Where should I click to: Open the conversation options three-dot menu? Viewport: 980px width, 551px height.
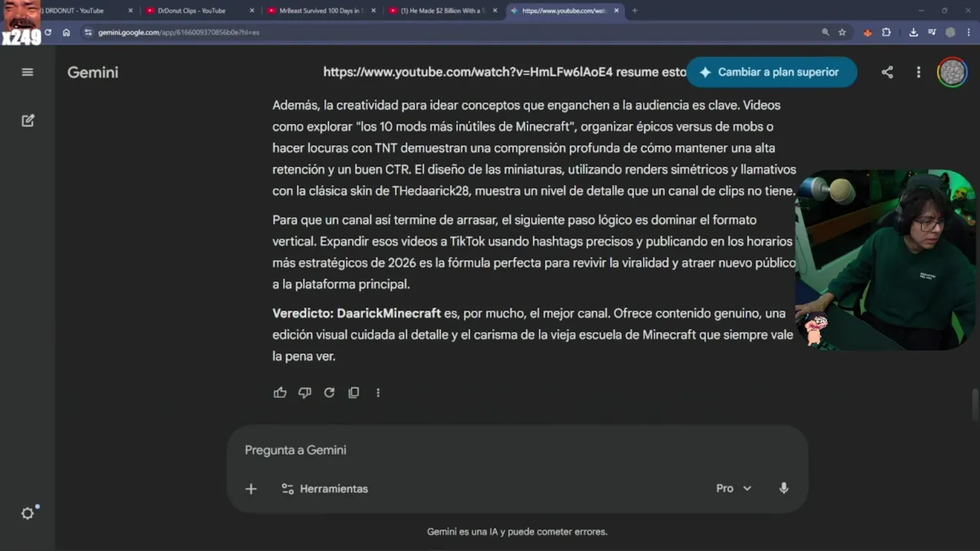(x=918, y=72)
